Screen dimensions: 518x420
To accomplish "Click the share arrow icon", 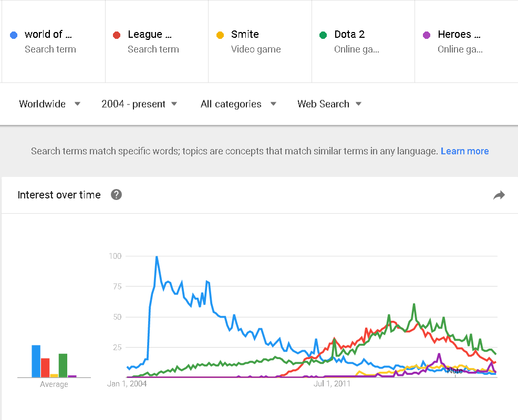I will click(499, 195).
